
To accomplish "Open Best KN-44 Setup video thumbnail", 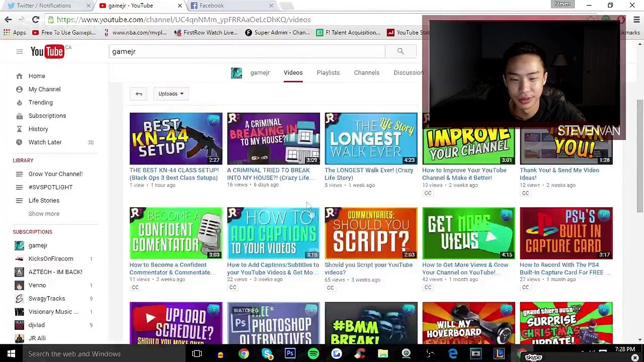I will click(x=176, y=139).
